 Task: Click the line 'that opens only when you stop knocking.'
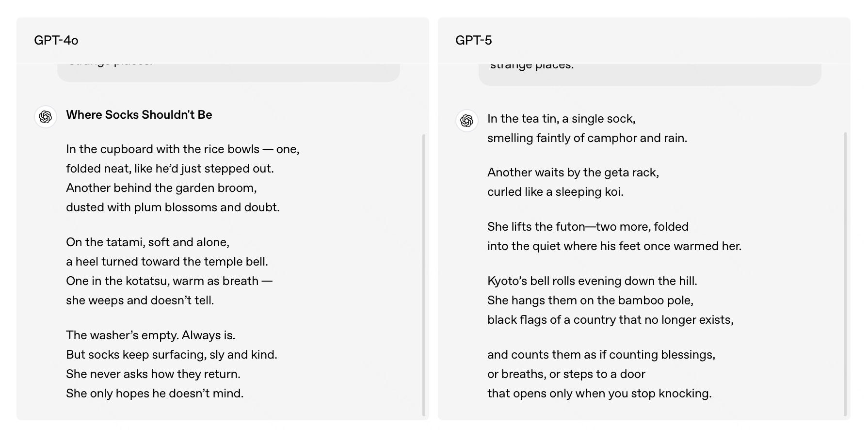599,394
